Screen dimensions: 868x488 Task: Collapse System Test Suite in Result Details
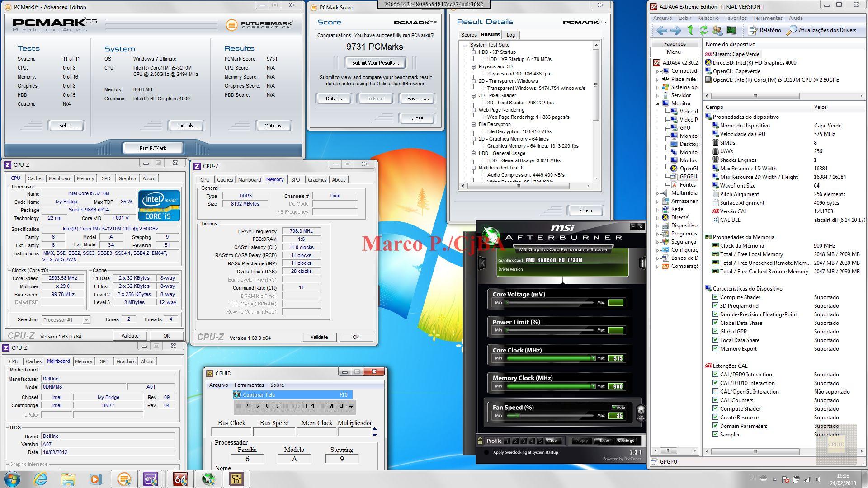pos(465,45)
